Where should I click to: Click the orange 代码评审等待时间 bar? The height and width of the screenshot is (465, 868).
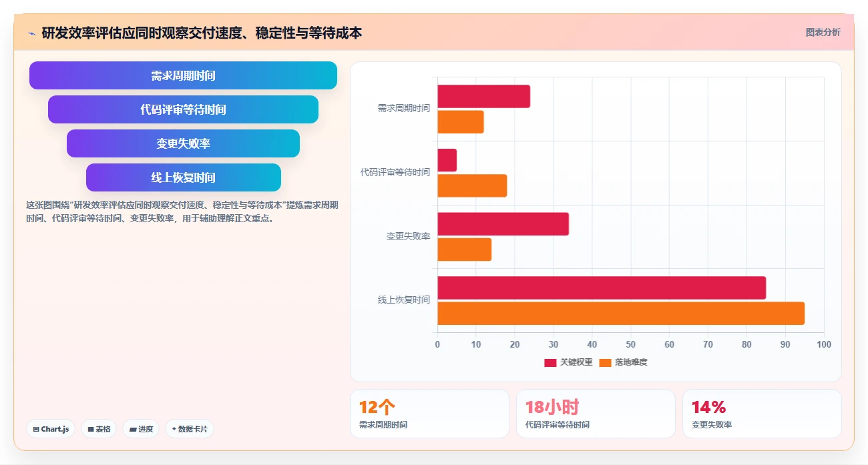[472, 185]
